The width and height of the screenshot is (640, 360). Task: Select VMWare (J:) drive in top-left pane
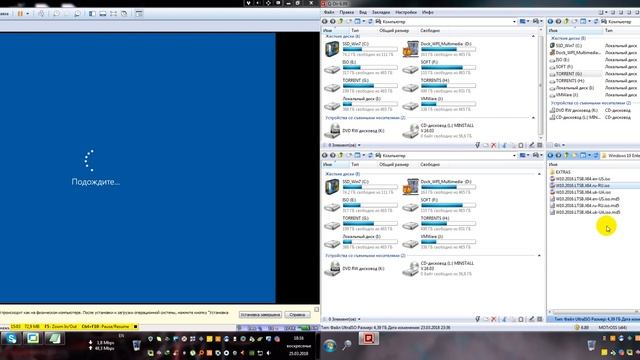pos(439,104)
